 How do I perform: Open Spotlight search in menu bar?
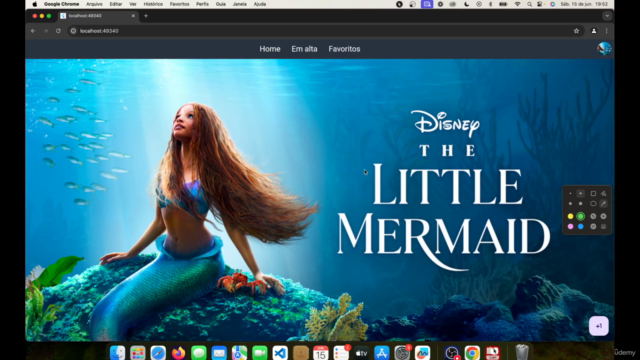click(x=529, y=4)
